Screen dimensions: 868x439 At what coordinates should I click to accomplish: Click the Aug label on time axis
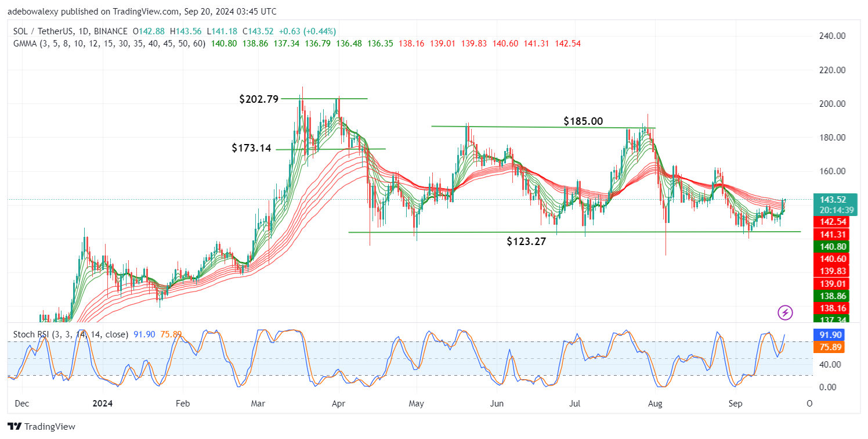[656, 403]
